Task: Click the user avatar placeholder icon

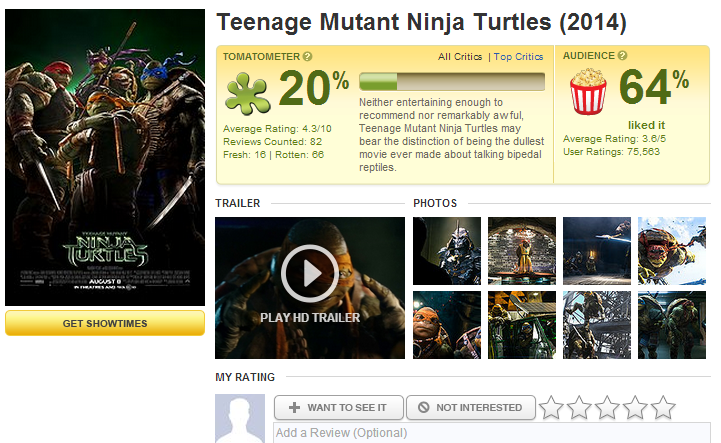Action: pyautogui.click(x=240, y=419)
